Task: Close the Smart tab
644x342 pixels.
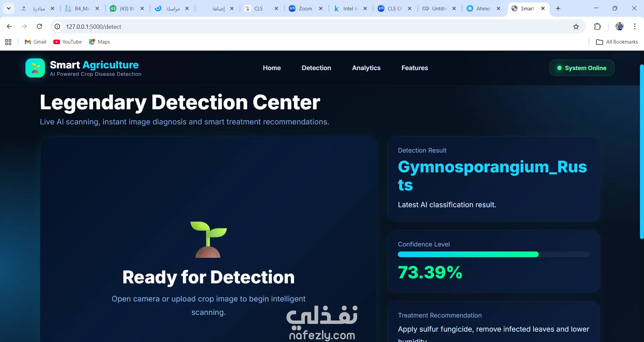Action: pyautogui.click(x=543, y=8)
